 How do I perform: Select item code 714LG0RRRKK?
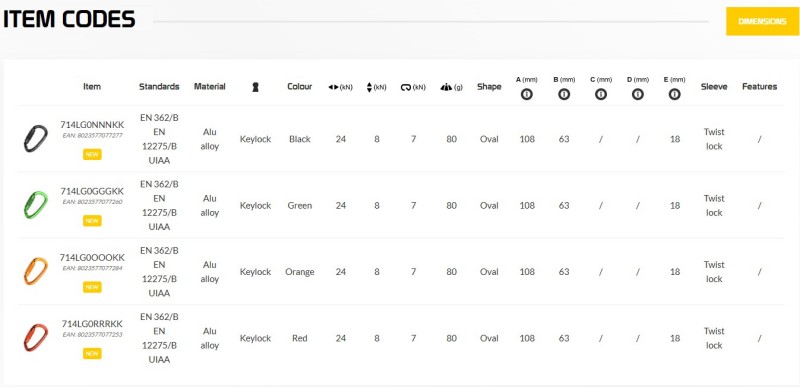click(x=92, y=324)
